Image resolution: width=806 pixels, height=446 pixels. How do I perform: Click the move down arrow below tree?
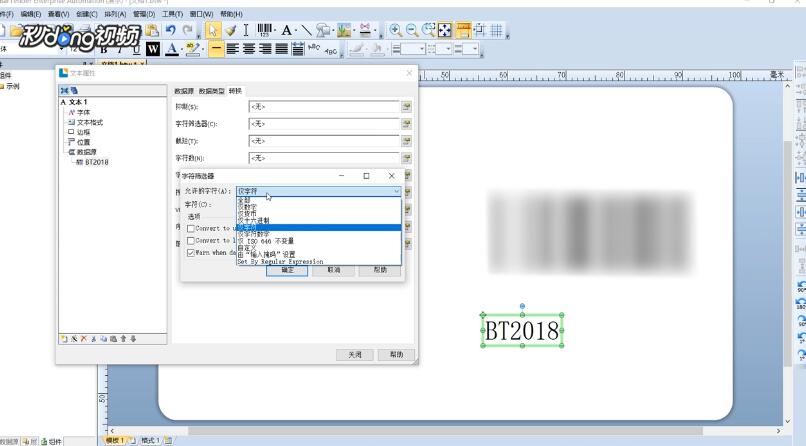point(133,339)
